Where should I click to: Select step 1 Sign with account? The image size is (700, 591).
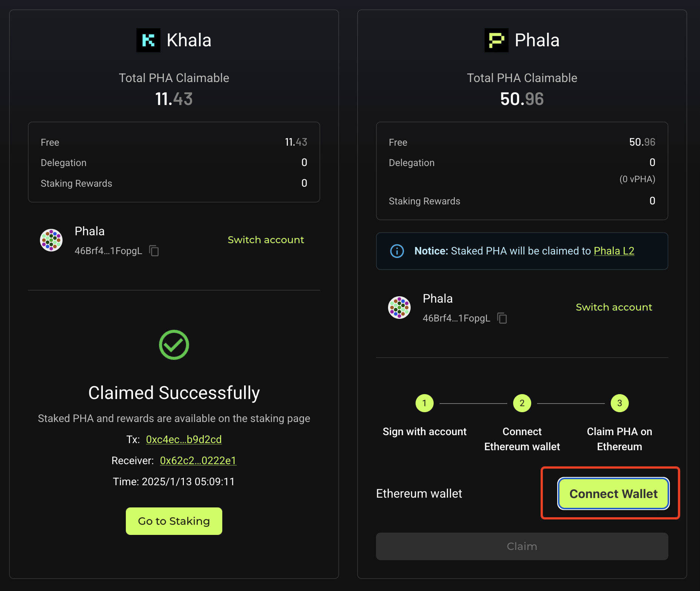tap(425, 403)
